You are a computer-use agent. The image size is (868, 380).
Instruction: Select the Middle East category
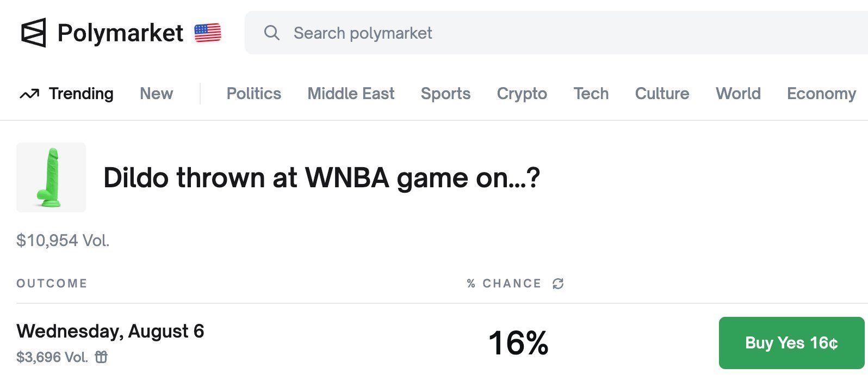[x=350, y=93]
